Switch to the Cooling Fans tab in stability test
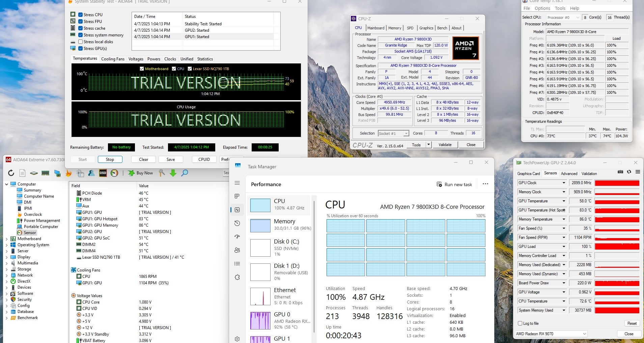The image size is (644, 343). [x=113, y=59]
